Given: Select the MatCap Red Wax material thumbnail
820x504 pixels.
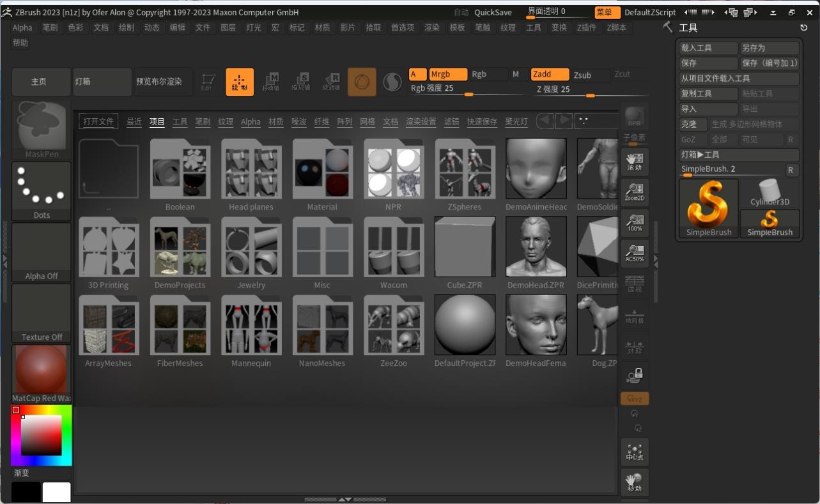Looking at the screenshot, I should tap(41, 369).
